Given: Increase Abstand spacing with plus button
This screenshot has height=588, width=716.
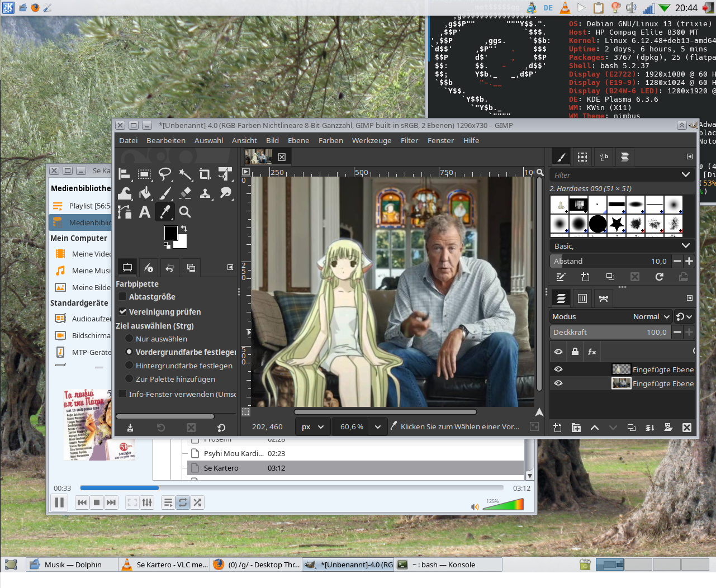Looking at the screenshot, I should 689,261.
